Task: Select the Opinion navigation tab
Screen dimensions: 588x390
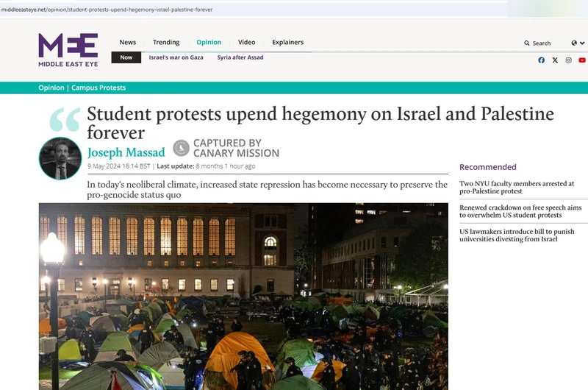Action: point(209,42)
